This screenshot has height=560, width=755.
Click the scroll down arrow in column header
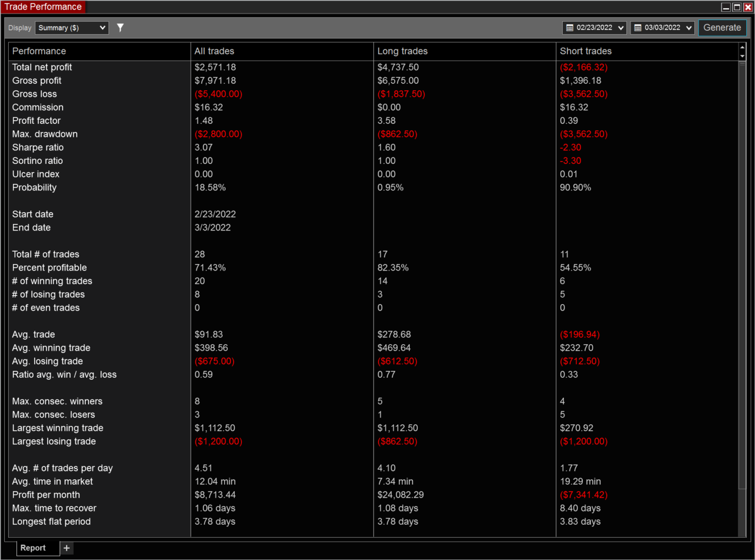click(x=742, y=55)
